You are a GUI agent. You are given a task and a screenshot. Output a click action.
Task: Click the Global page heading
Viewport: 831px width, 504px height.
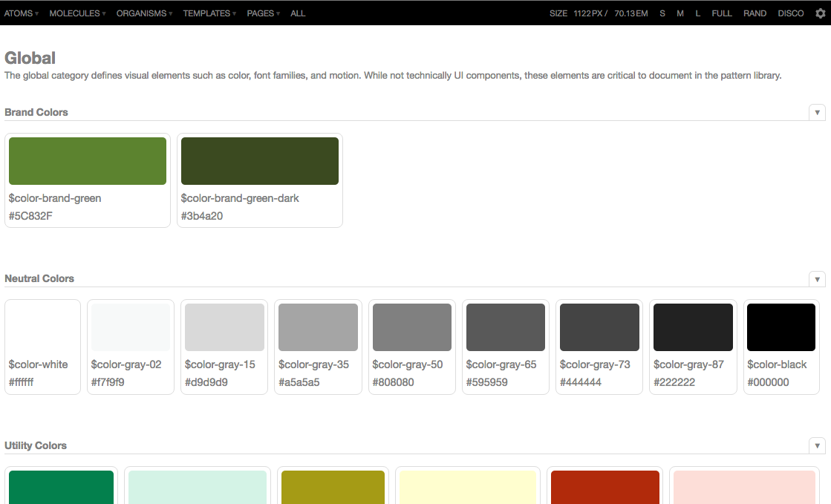click(x=30, y=58)
